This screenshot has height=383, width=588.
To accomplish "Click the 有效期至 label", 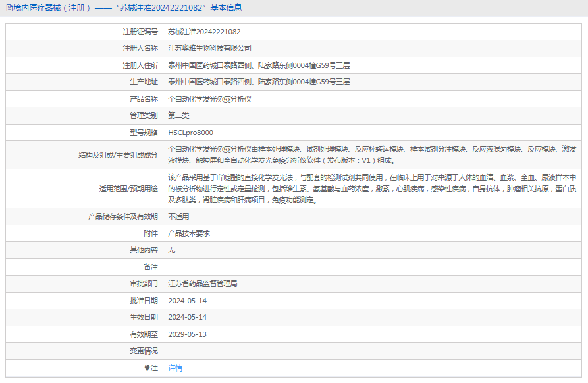I will coord(144,334).
